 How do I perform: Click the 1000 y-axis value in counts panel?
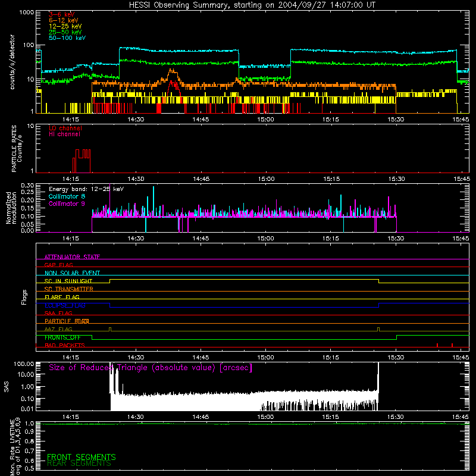click(x=27, y=12)
